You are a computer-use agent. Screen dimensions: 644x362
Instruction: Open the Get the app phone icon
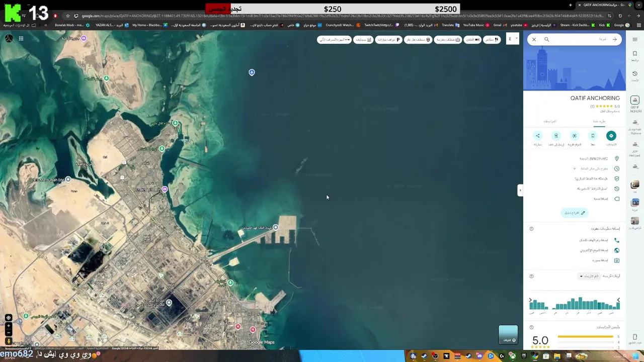[x=635, y=337]
